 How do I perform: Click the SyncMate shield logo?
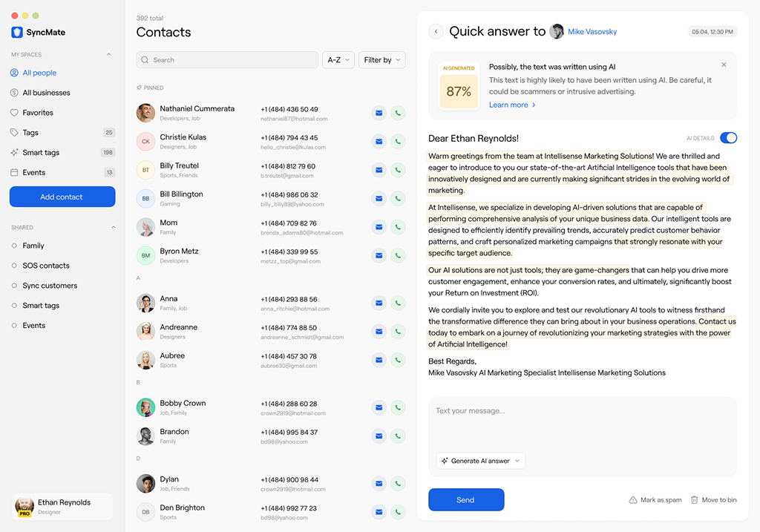17,32
